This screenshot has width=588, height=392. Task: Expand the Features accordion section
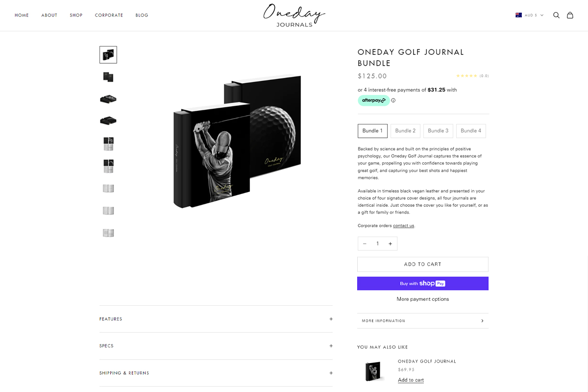216,319
